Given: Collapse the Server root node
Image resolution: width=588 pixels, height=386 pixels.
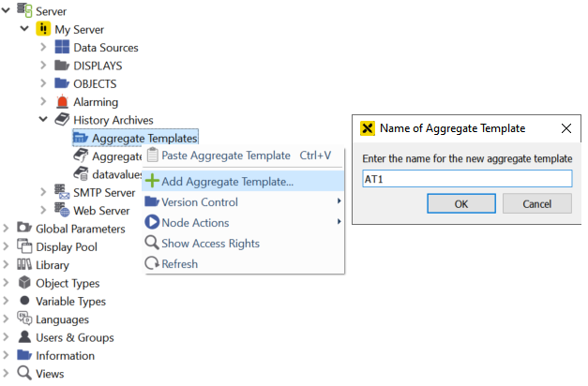Looking at the screenshot, I should [6, 10].
